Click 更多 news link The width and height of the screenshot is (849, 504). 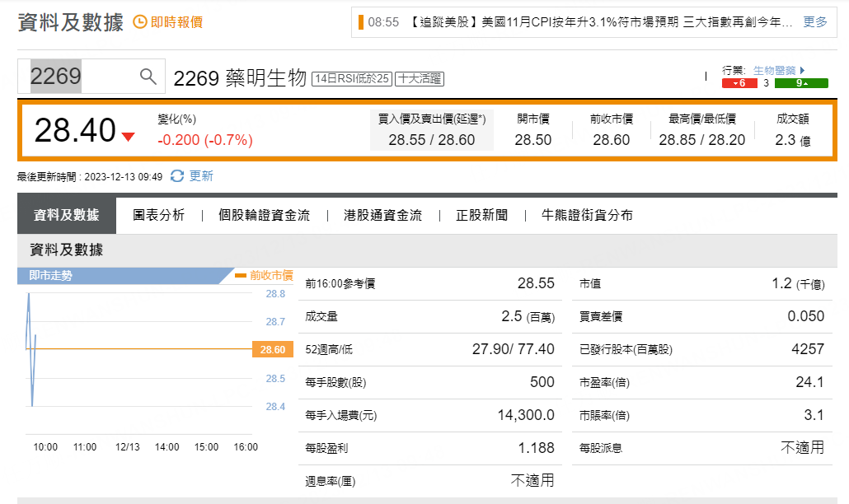coord(815,22)
